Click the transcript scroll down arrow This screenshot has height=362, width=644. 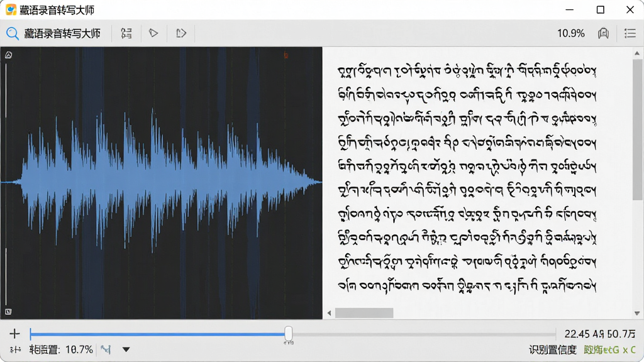click(x=637, y=313)
